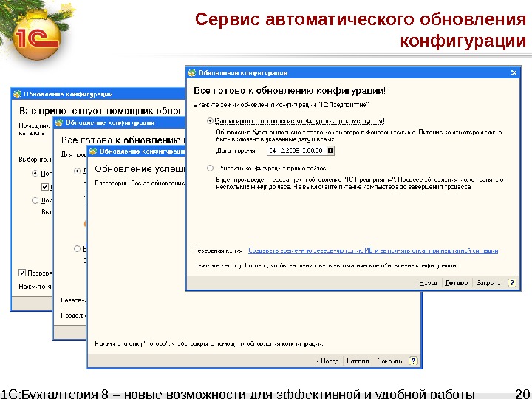Click Готово in the front update dialog
Viewport: 532px width, 399px height.
tap(457, 282)
